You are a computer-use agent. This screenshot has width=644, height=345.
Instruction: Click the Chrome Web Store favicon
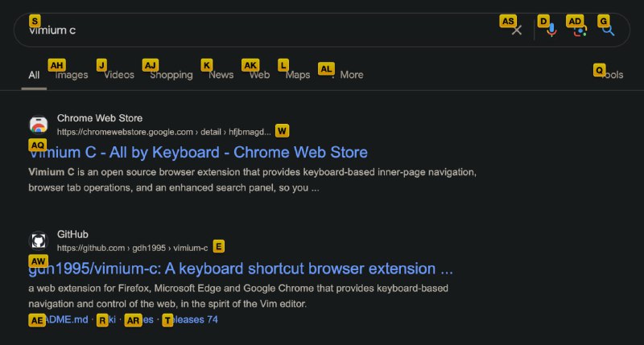tap(39, 125)
